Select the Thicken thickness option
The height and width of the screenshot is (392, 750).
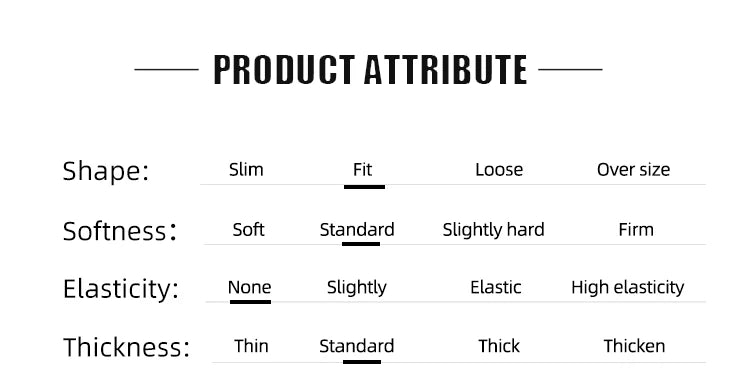(x=634, y=346)
